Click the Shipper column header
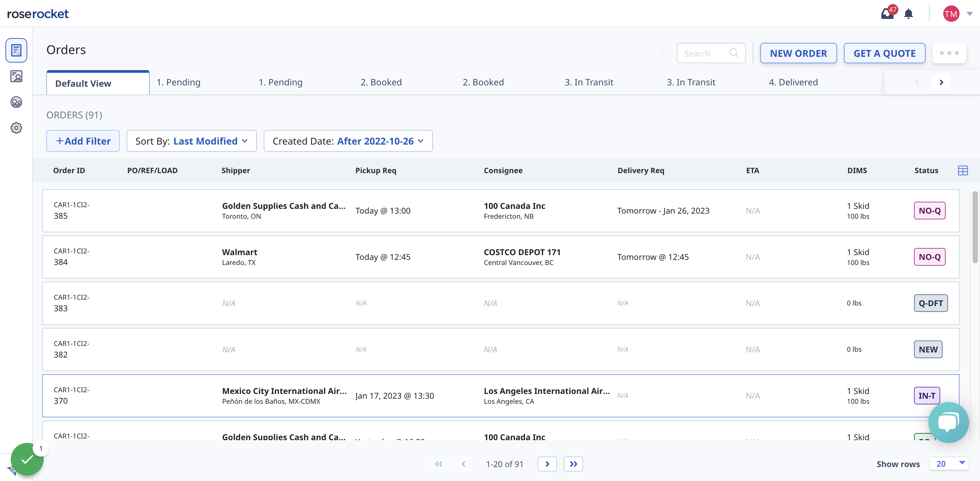The height and width of the screenshot is (481, 980). (x=235, y=170)
